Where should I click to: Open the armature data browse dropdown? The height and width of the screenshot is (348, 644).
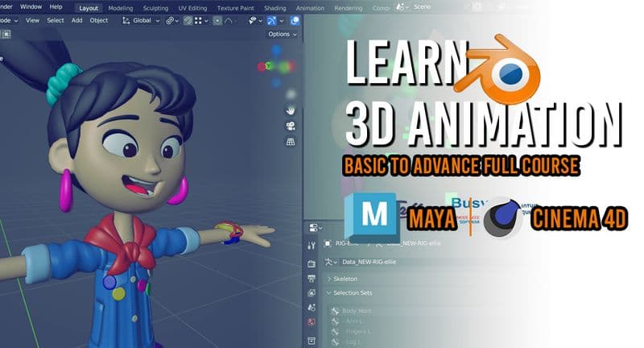coord(331,262)
